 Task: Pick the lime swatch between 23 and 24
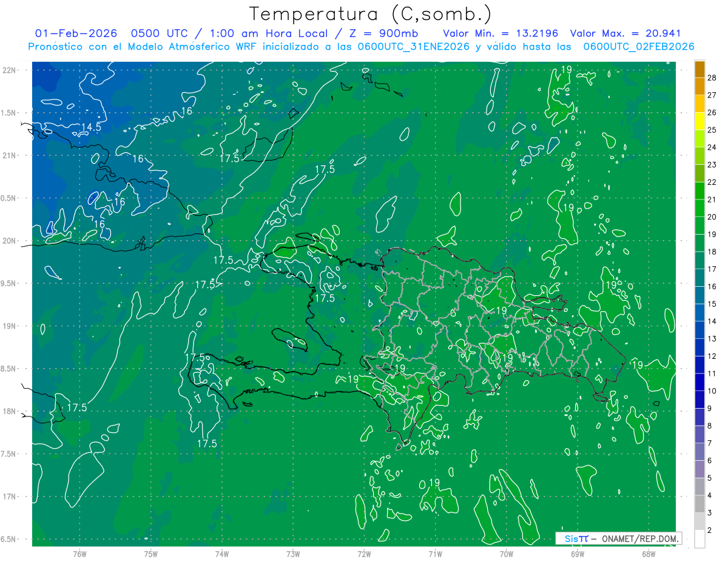[x=700, y=156]
